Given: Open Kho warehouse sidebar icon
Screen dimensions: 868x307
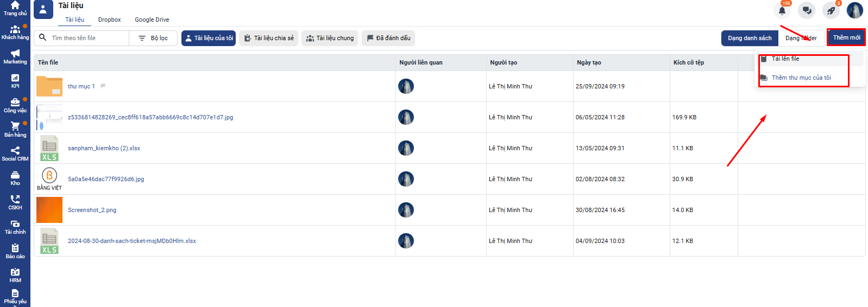Looking at the screenshot, I should tap(15, 178).
